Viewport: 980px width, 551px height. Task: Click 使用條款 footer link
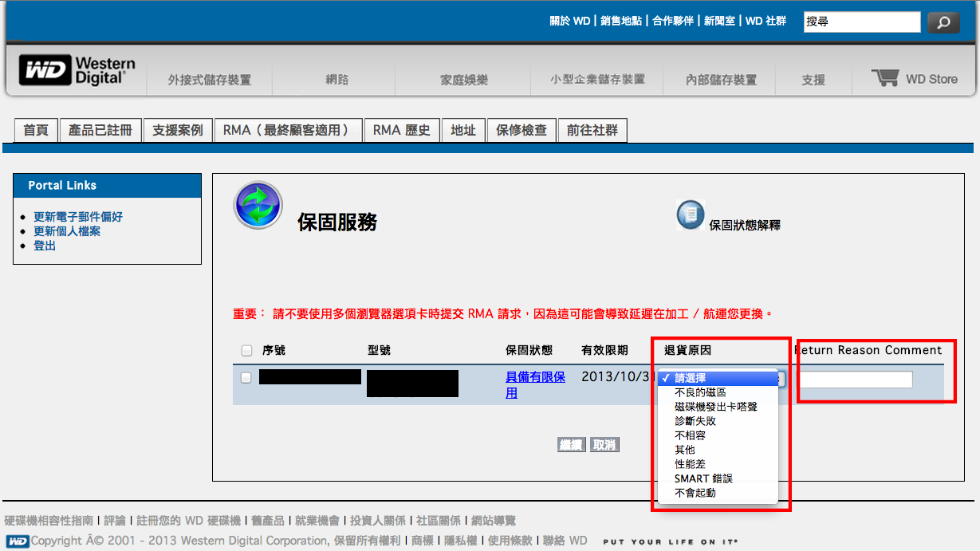coord(510,541)
